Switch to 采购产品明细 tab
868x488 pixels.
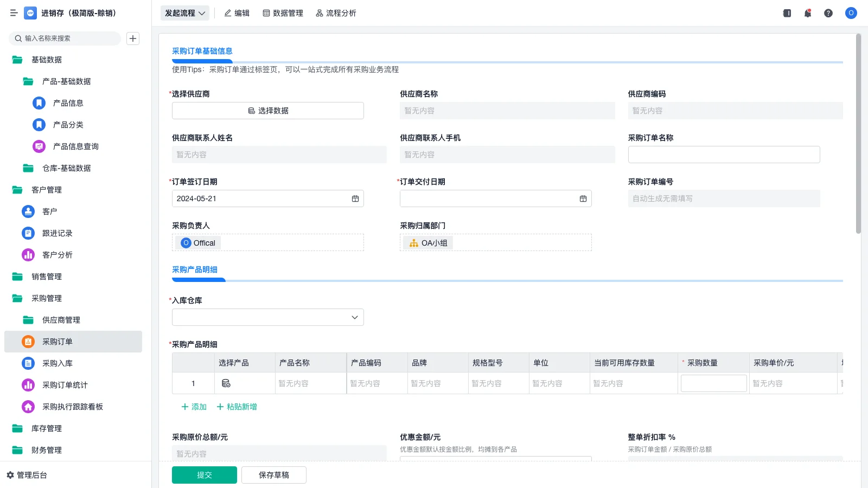pyautogui.click(x=195, y=269)
